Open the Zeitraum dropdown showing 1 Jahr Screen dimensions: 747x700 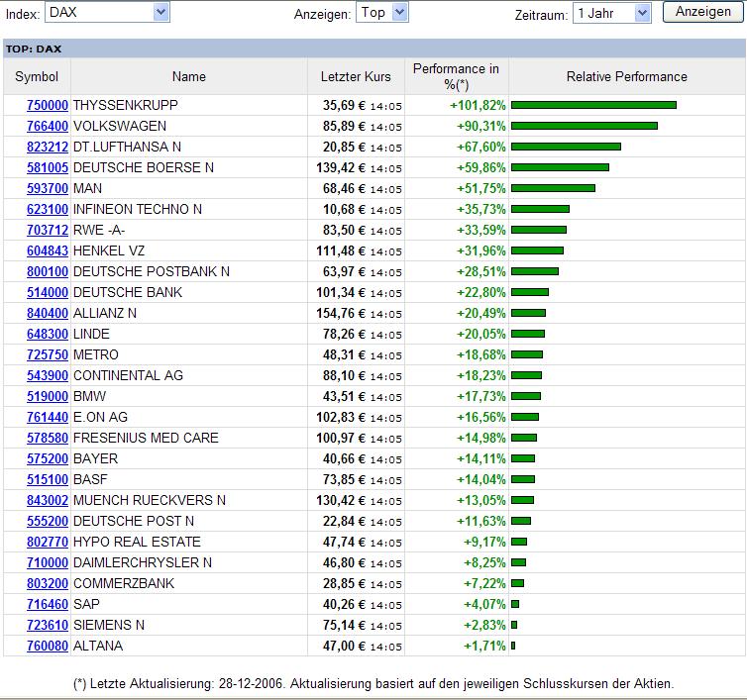coord(611,13)
